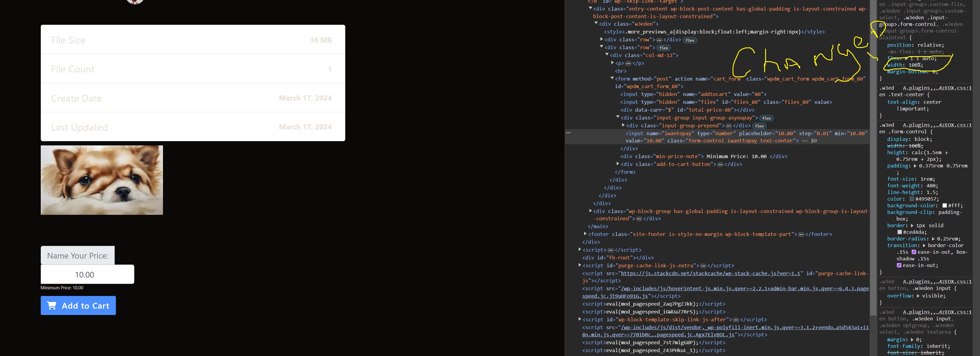This screenshot has width=980, height=356.
Task: Click the 'Minimum Price: 10.00' note on page
Action: tap(62, 288)
